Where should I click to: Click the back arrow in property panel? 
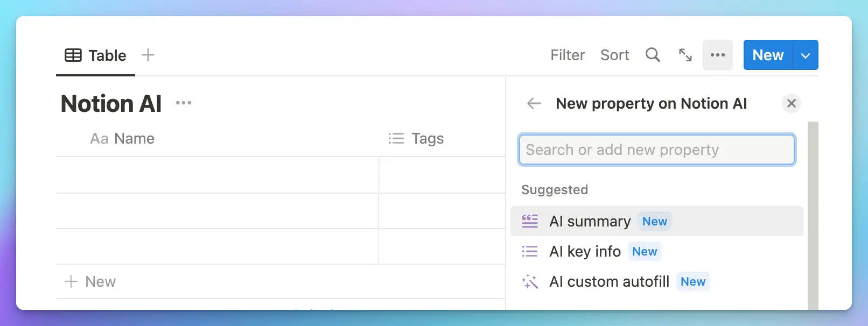(x=534, y=103)
